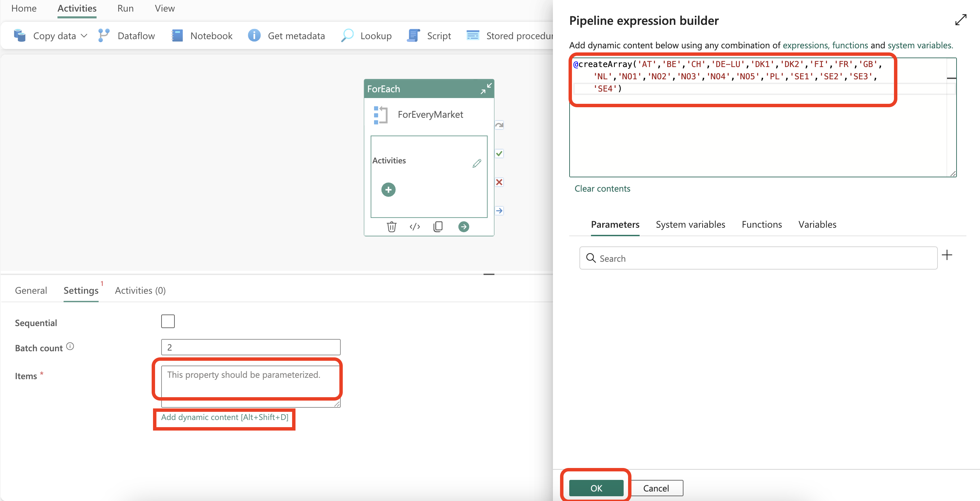The width and height of the screenshot is (980, 501).
Task: Clone the ForEach activity
Action: click(438, 227)
